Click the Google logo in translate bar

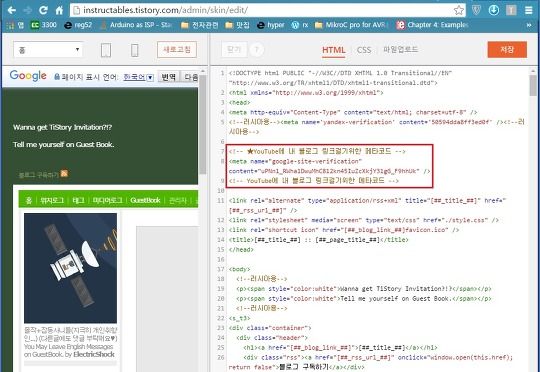tap(28, 75)
